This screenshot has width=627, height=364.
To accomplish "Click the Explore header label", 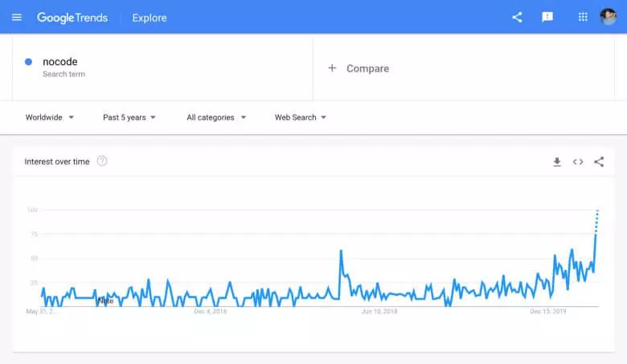I will click(x=149, y=18).
